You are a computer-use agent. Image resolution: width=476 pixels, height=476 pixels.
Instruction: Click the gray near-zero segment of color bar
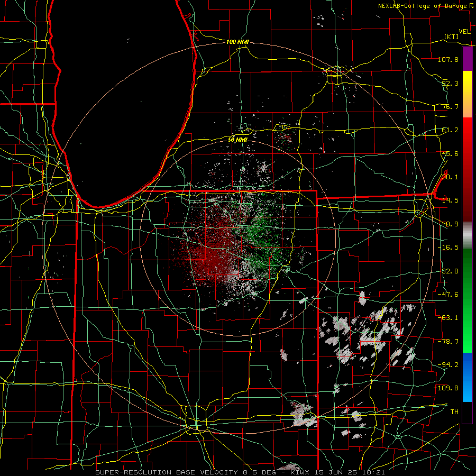467,235
